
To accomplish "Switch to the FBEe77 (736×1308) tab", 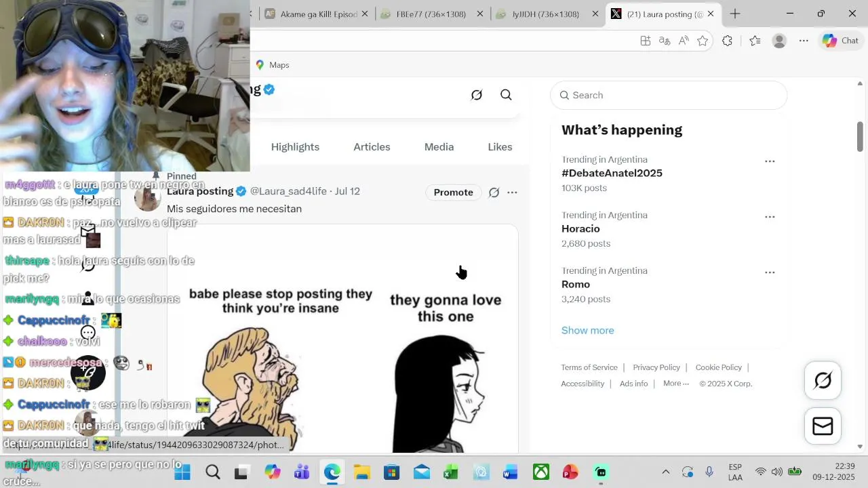I will [x=431, y=14].
